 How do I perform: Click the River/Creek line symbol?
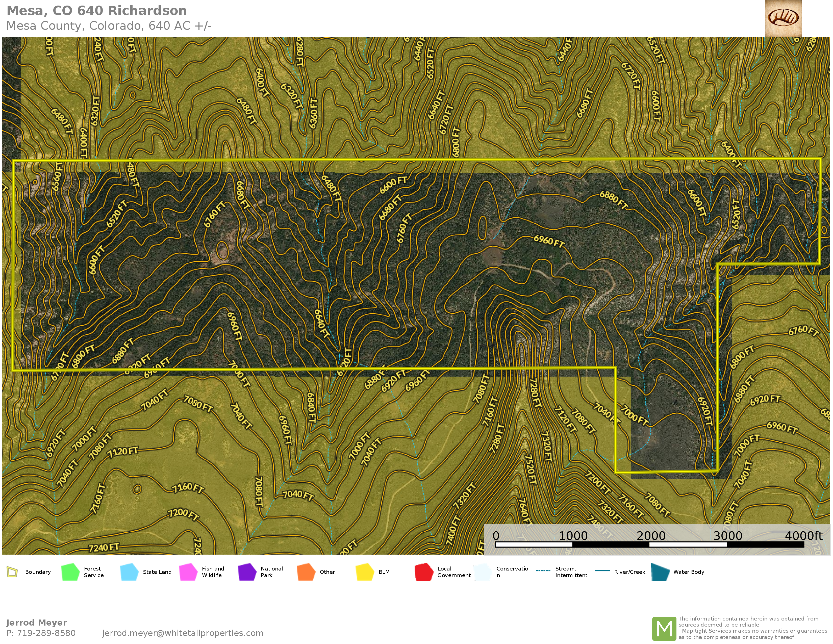point(602,571)
